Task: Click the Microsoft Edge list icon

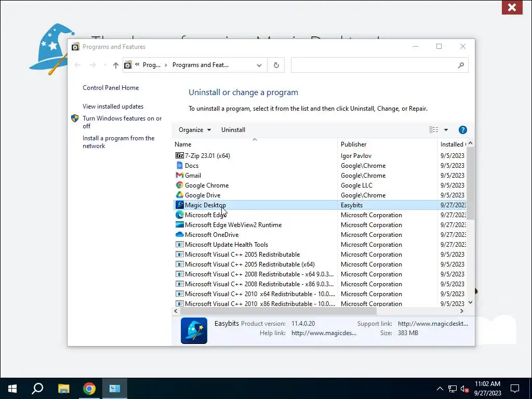Action: pyautogui.click(x=179, y=215)
